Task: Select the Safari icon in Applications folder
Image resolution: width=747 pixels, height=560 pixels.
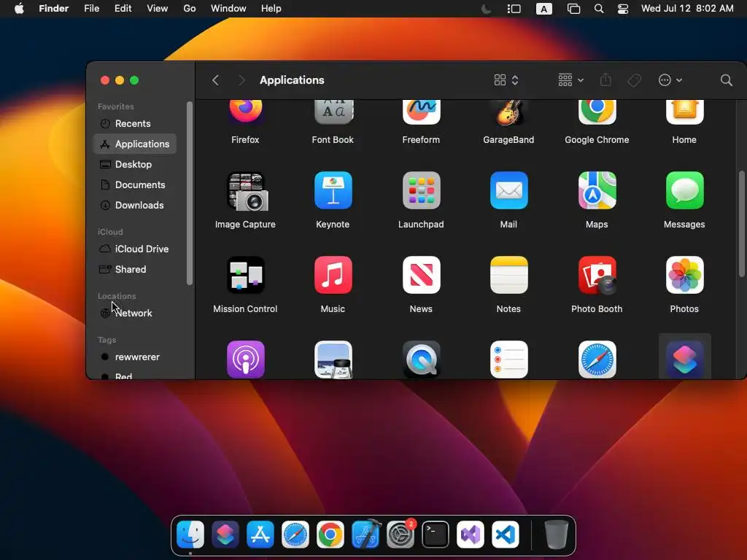Action: (597, 359)
